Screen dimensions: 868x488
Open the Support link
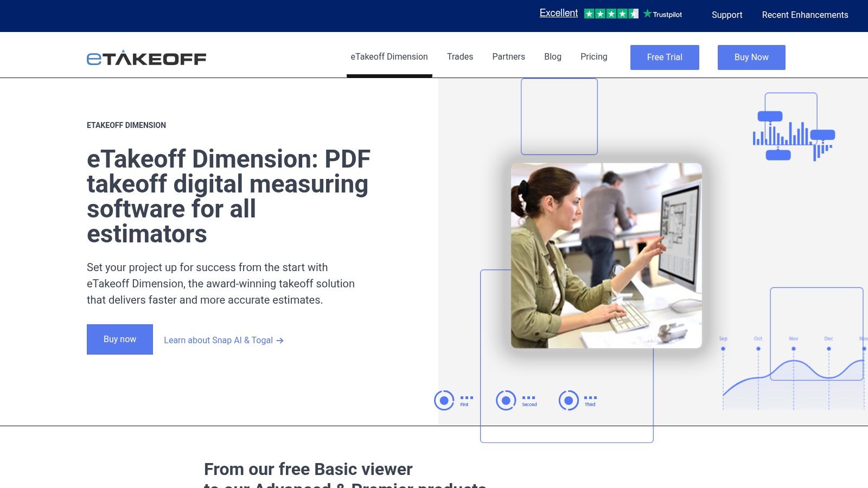click(727, 15)
